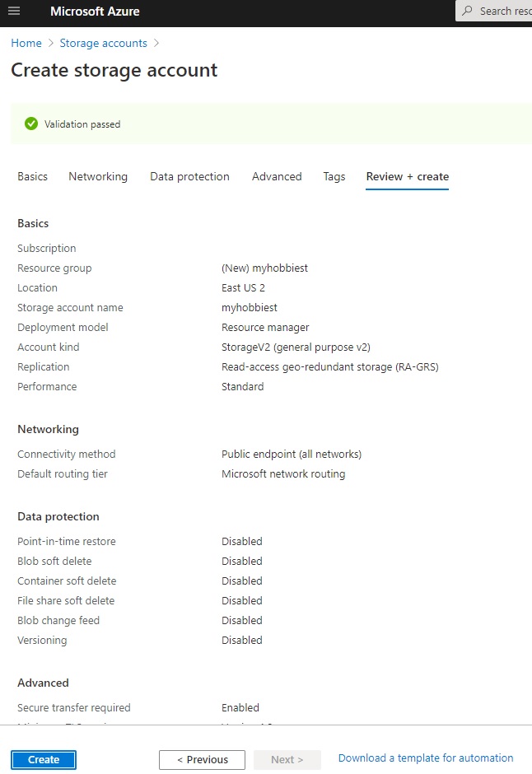The height and width of the screenshot is (774, 532).
Task: Click Disabled next to File share soft delete
Action: [x=242, y=601]
